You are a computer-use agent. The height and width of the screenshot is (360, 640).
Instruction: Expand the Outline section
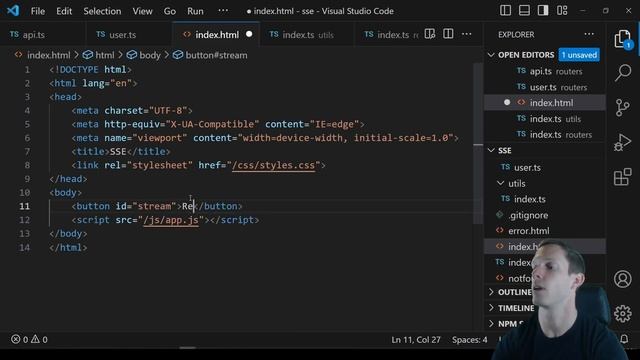click(x=491, y=292)
